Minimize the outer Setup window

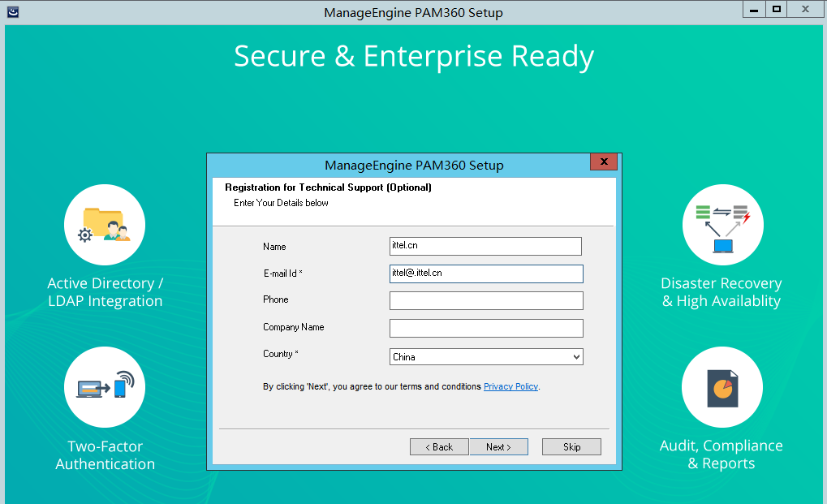click(x=754, y=10)
